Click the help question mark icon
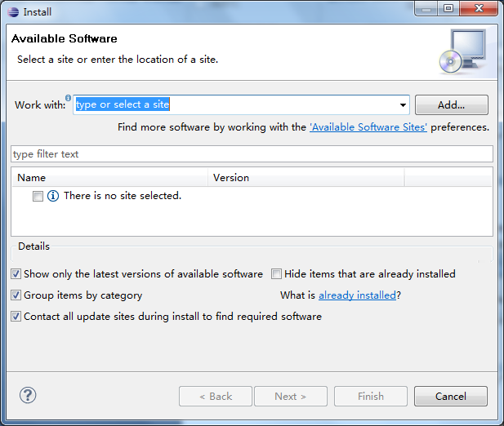Screen dimensions: 504x426 tap(28, 396)
